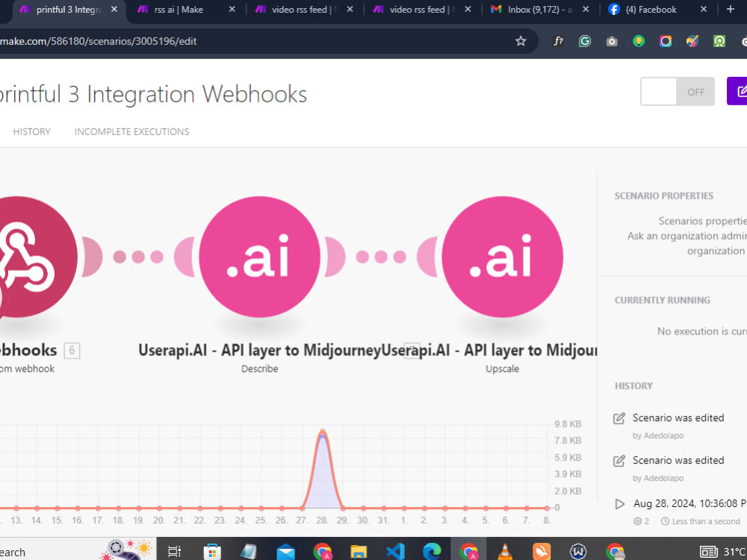Open a new browser tab

[x=731, y=9]
